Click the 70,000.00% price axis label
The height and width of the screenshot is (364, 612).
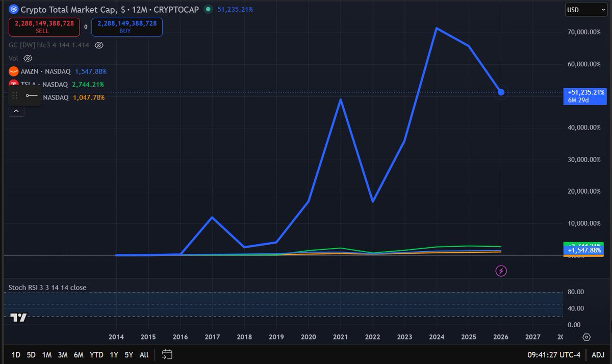(584, 32)
